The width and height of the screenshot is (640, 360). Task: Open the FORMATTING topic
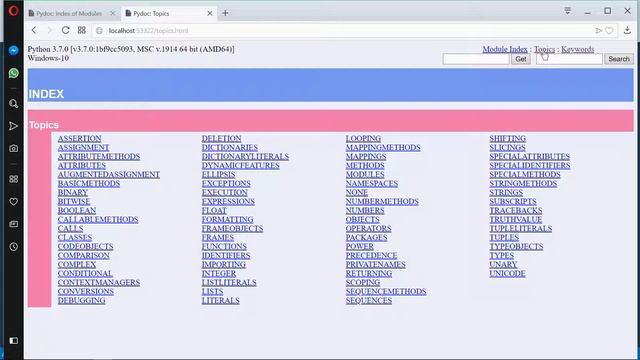[227, 220]
